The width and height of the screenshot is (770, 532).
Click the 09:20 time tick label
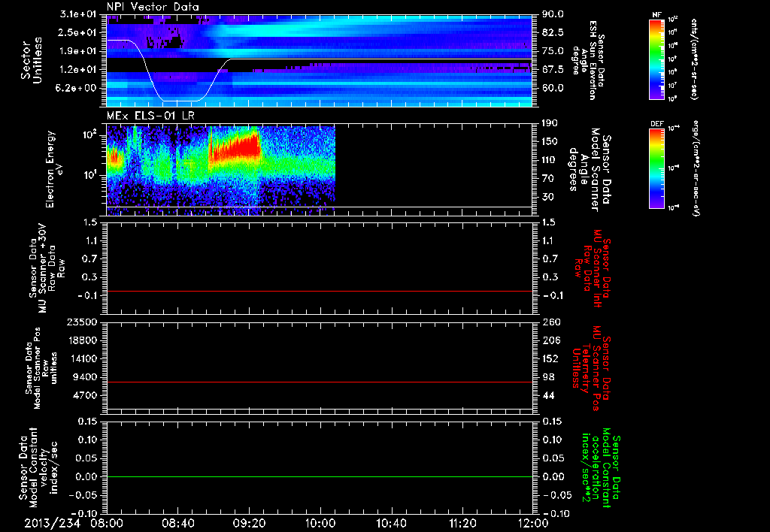[x=249, y=523]
